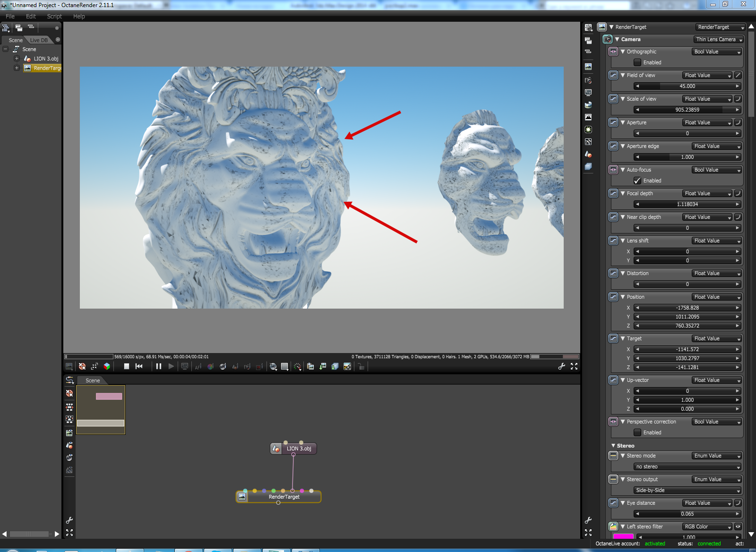Click the save all render passes icon
756x552 pixels.
click(x=335, y=366)
